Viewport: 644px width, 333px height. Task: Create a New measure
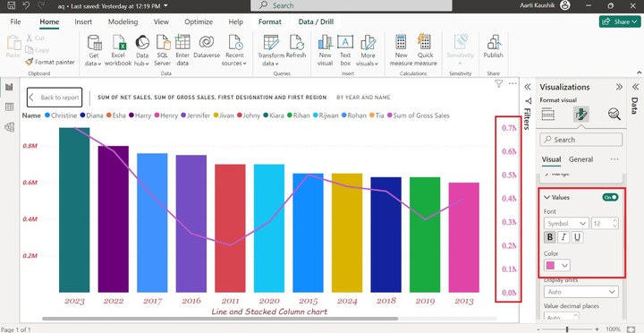tap(401, 50)
